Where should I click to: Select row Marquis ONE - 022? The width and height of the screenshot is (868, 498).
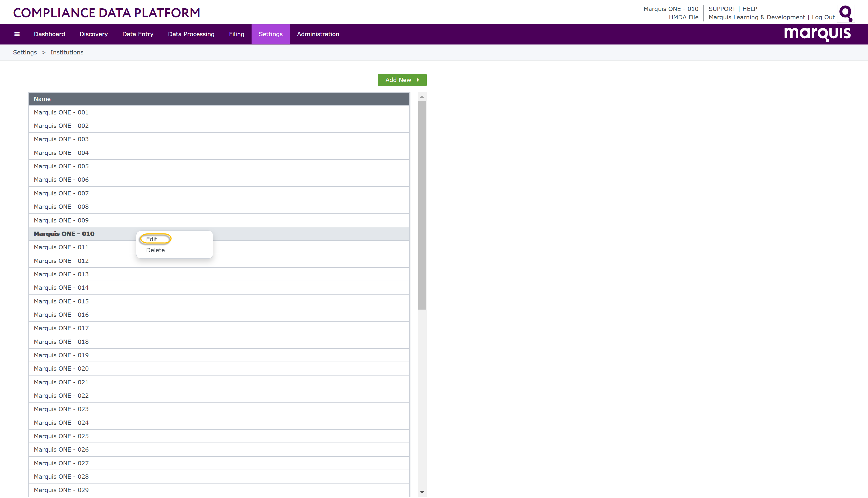coord(219,396)
